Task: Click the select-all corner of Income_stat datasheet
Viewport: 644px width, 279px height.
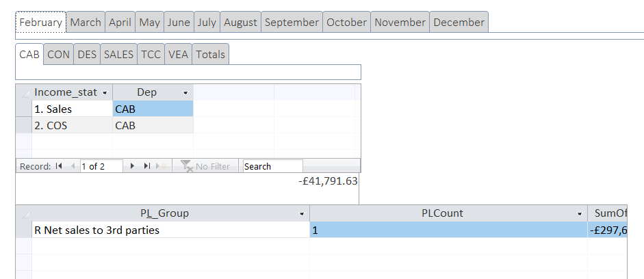Action: (23, 92)
